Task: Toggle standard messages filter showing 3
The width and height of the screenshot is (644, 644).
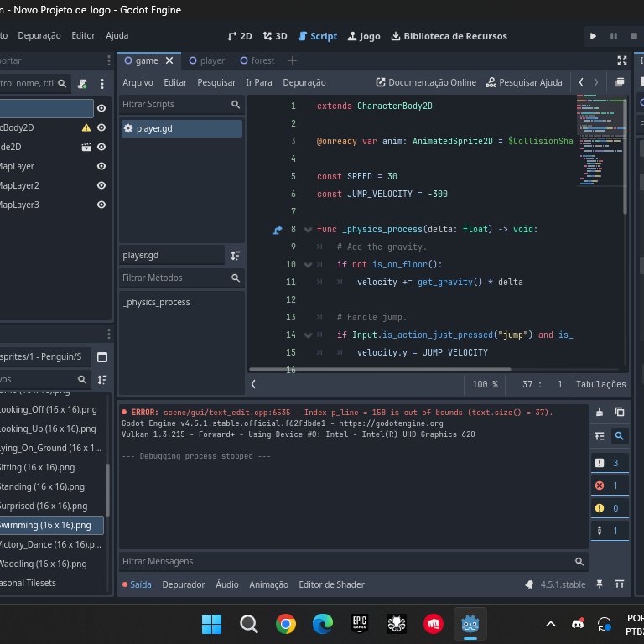Action: point(610,463)
